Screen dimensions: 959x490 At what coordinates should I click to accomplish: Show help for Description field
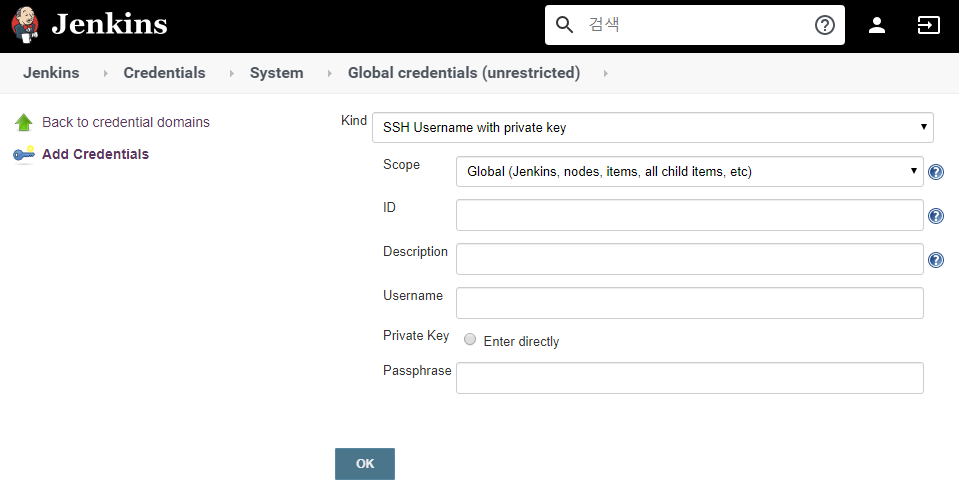(936, 260)
